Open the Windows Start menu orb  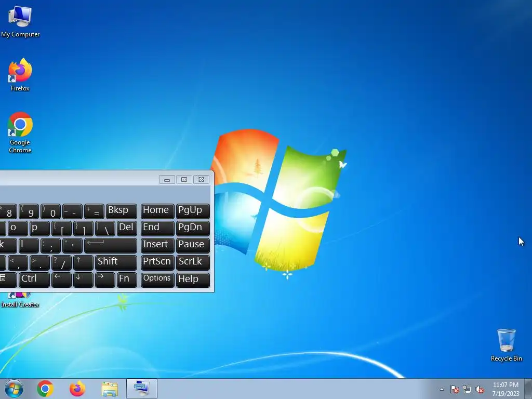pyautogui.click(x=14, y=389)
